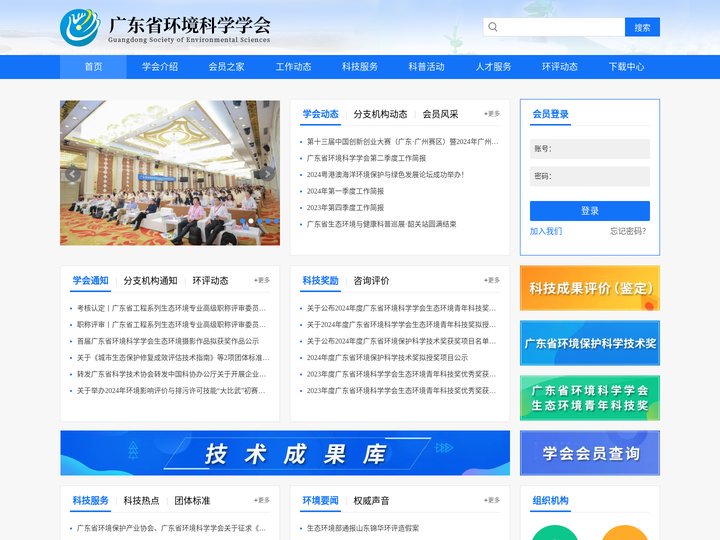The width and height of the screenshot is (720, 540).
Task: Click the 登录 button
Action: 590,211
